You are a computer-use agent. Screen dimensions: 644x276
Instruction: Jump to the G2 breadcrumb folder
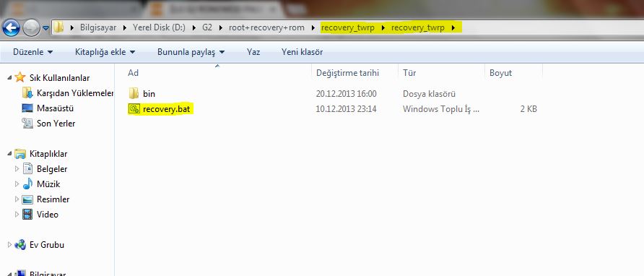tap(207, 27)
